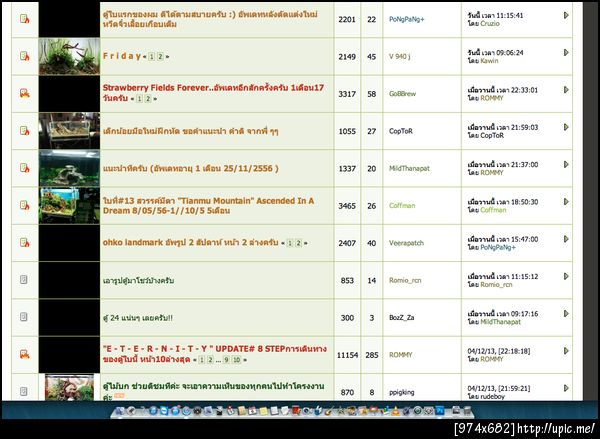
Task: Launch Photoshop from the Dock
Action: click(x=439, y=411)
